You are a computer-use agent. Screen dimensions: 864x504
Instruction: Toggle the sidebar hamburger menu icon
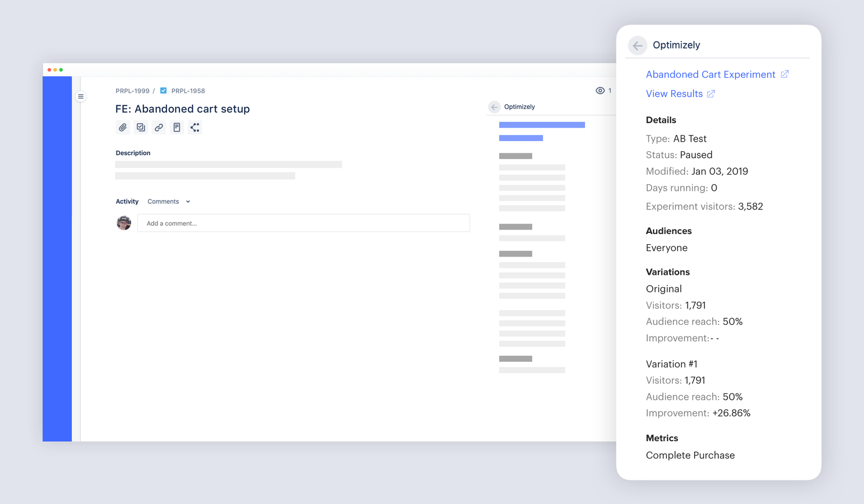(x=81, y=96)
